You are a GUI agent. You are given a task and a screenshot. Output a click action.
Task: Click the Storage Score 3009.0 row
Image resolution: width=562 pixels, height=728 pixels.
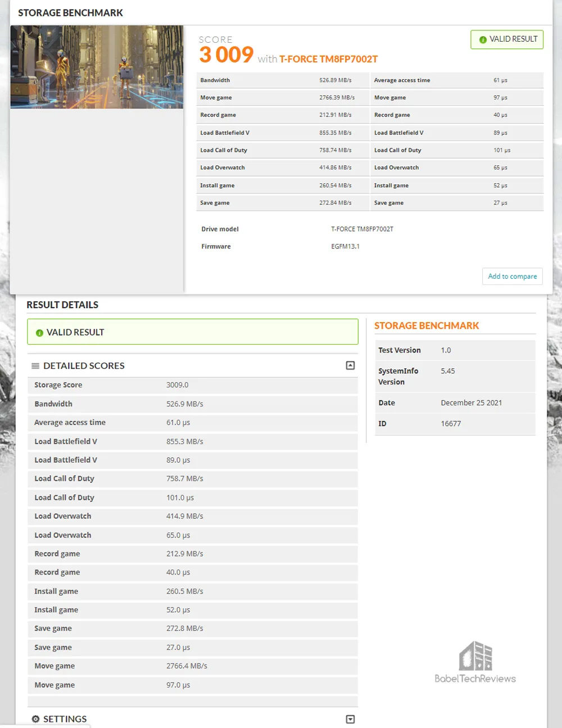[193, 385]
